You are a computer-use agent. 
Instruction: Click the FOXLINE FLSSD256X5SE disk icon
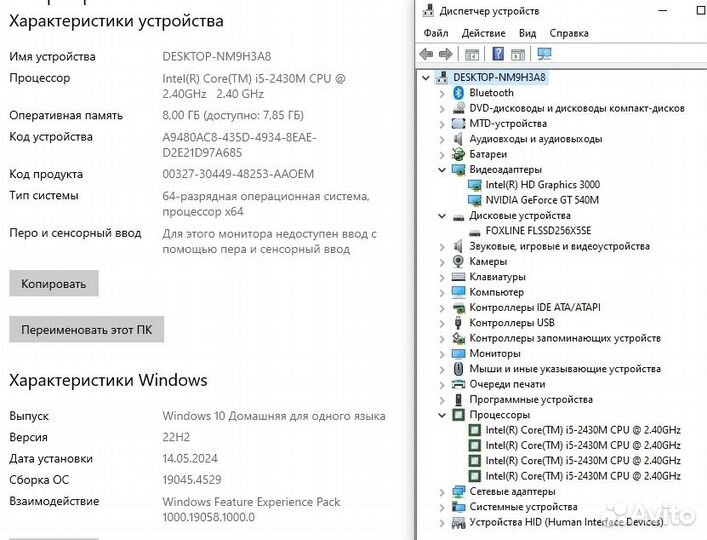click(x=474, y=231)
